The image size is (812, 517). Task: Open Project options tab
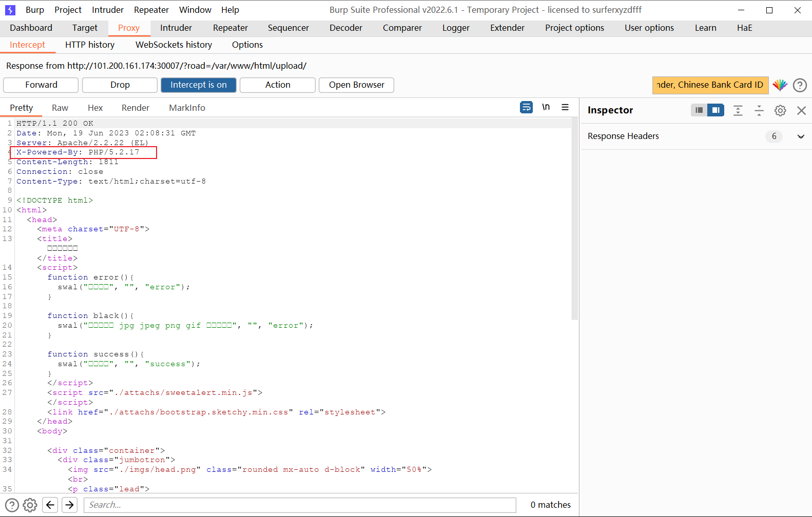click(x=575, y=28)
